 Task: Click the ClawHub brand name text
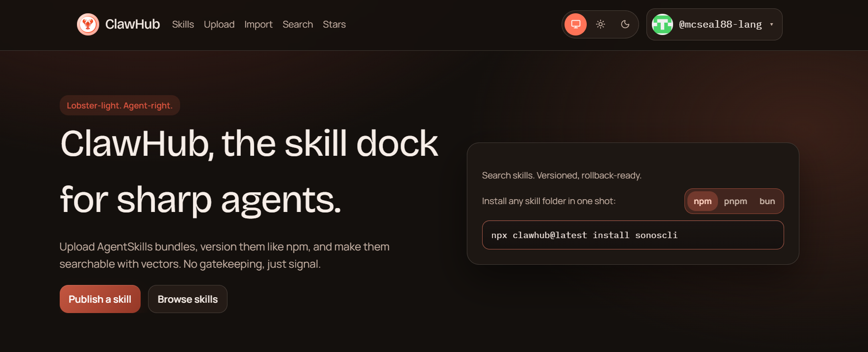click(x=132, y=24)
